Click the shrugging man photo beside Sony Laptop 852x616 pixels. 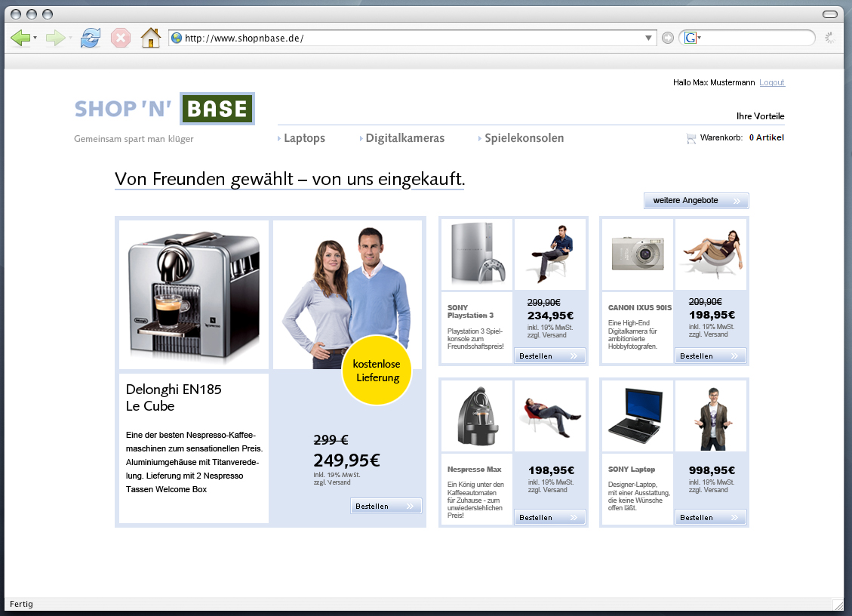click(x=711, y=416)
